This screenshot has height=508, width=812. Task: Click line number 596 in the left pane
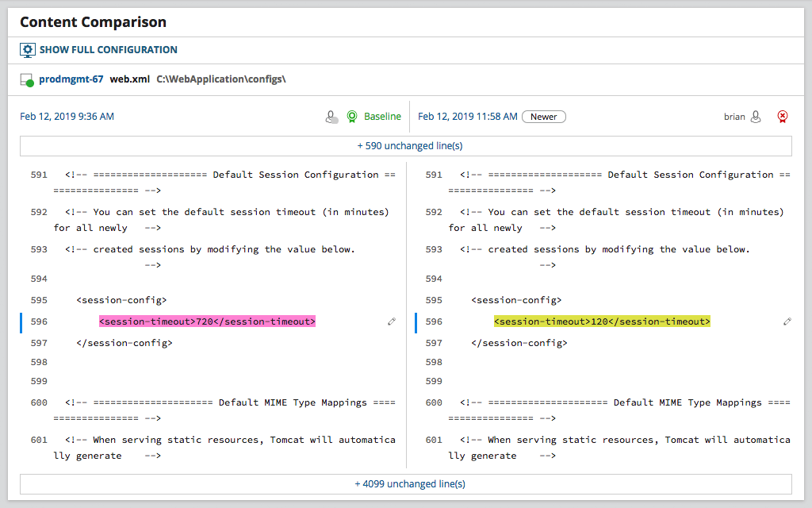click(38, 321)
